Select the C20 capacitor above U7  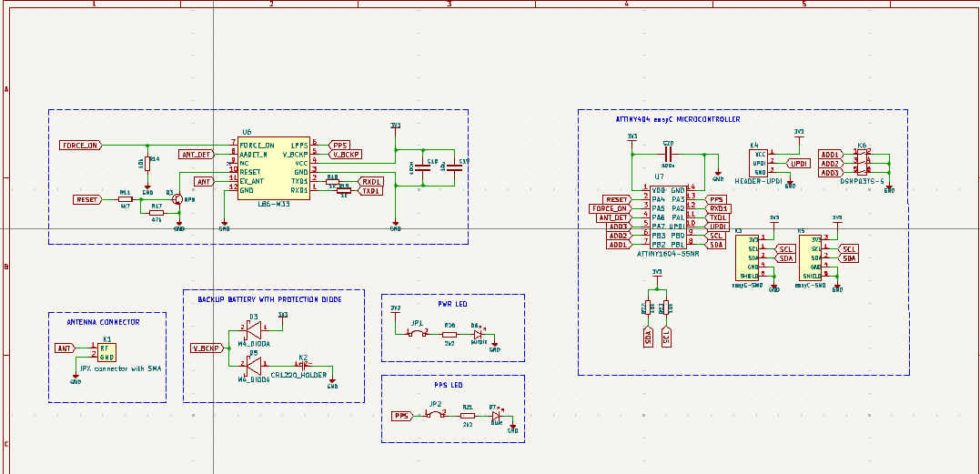pos(668,154)
